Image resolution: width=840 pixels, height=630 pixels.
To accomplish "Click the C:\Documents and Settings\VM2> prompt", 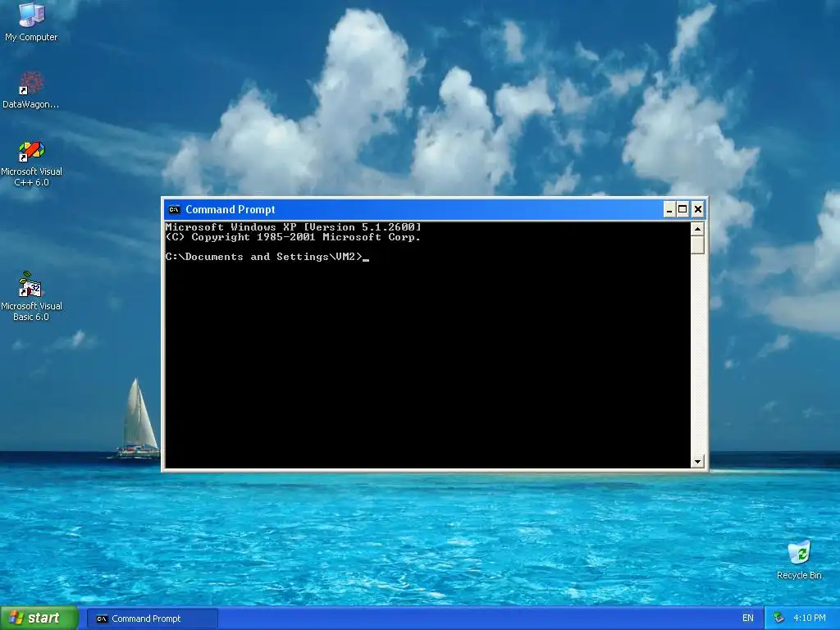I will point(264,257).
